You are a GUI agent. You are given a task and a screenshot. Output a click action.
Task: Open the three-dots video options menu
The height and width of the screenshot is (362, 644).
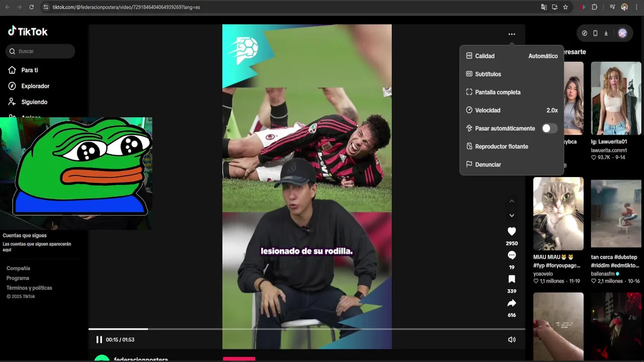512,34
